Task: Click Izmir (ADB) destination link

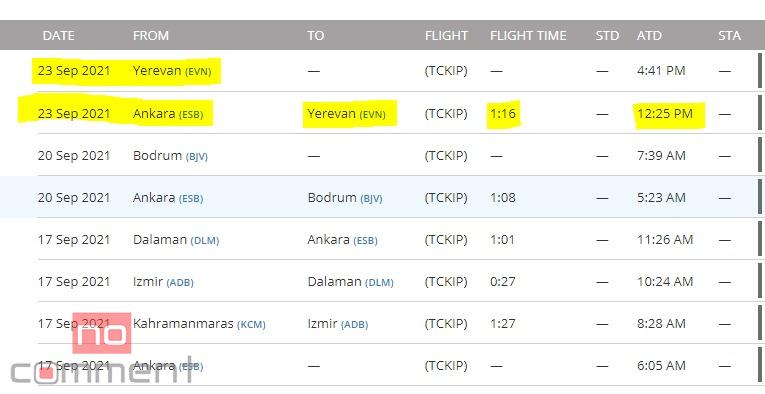Action: pos(338,323)
